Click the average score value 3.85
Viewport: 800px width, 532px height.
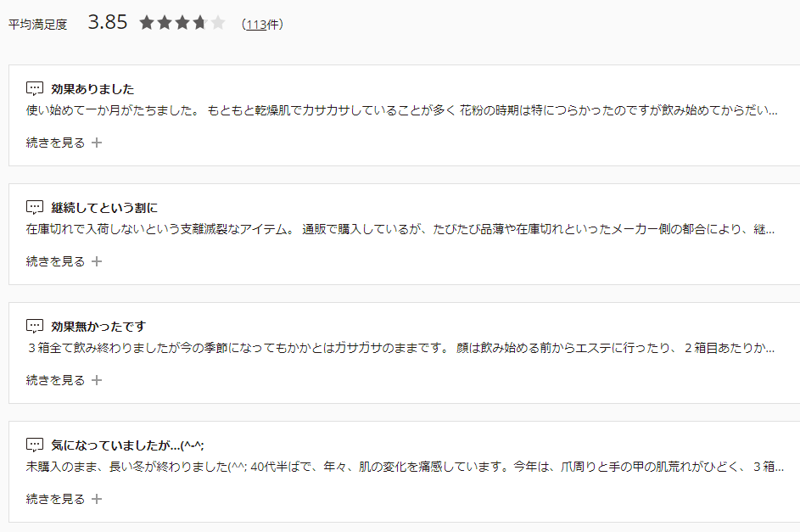click(x=107, y=22)
